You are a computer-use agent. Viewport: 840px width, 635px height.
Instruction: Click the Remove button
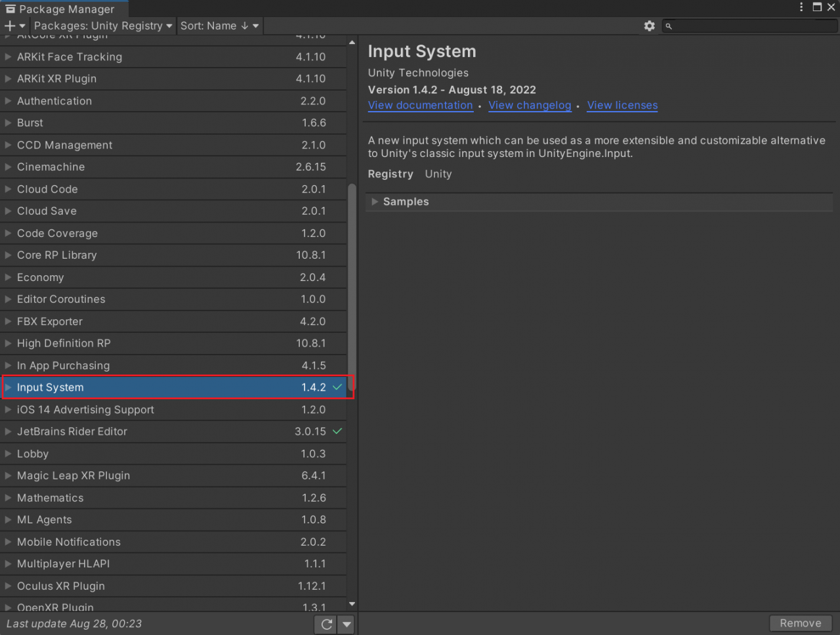[801, 623]
